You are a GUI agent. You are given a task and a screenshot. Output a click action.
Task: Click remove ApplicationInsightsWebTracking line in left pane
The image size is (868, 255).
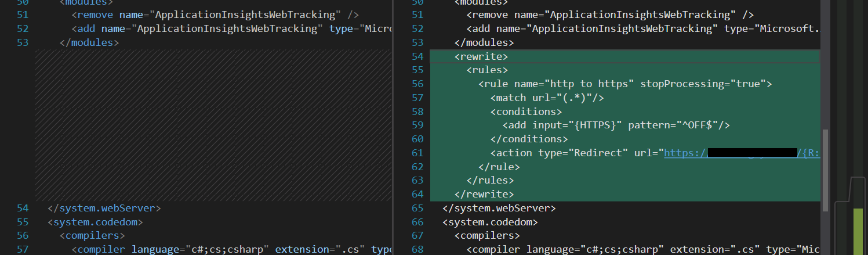(215, 15)
